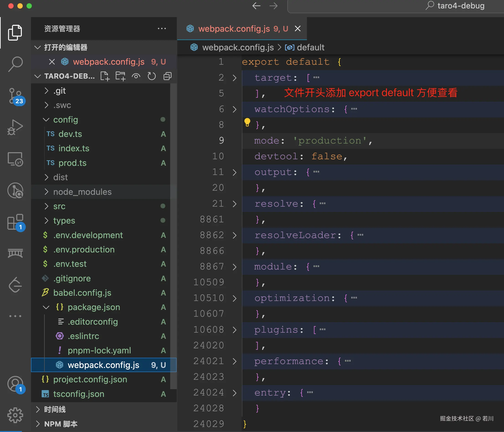The image size is (504, 432).
Task: Open More Actions menu in Explorer header
Action: point(162,28)
